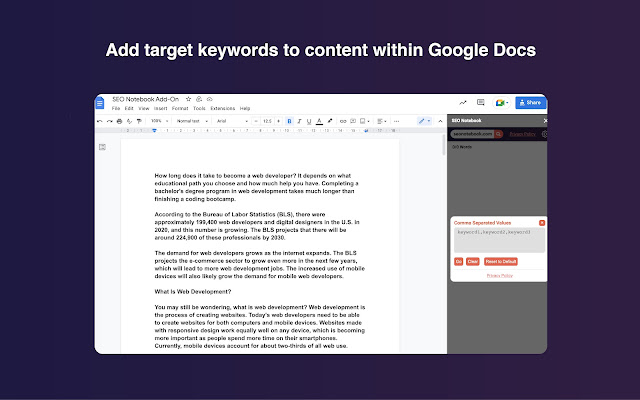Viewport: 640px width, 400px height.
Task: Open the text color picker
Action: pyautogui.click(x=319, y=121)
